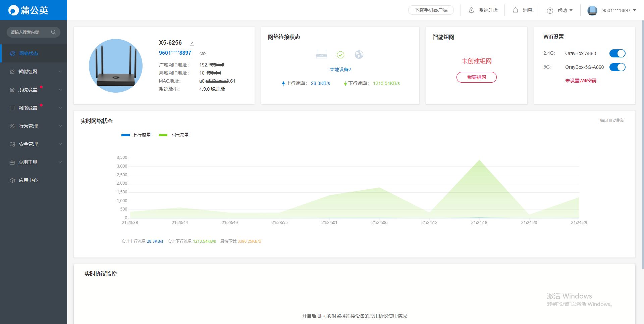This screenshot has width=644, height=324.
Task: Select 网络状态 in the sidebar
Action: coord(29,53)
